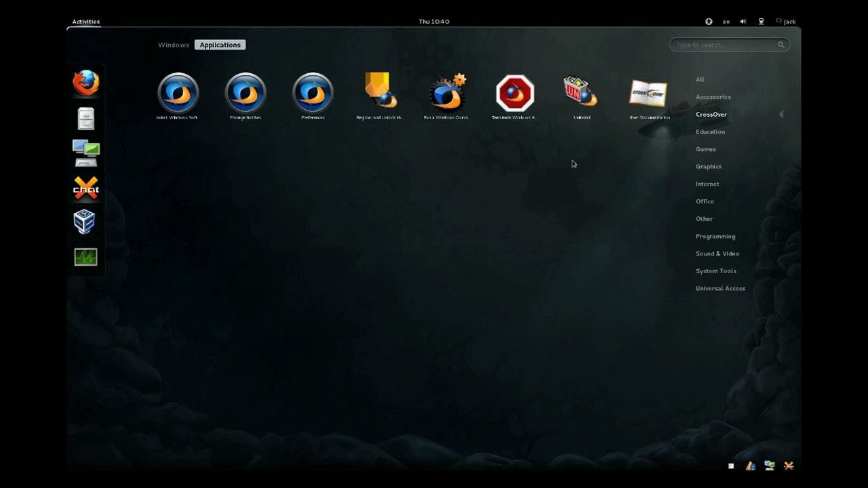Select the CrossOver category
The height and width of the screenshot is (488, 868).
tap(711, 115)
